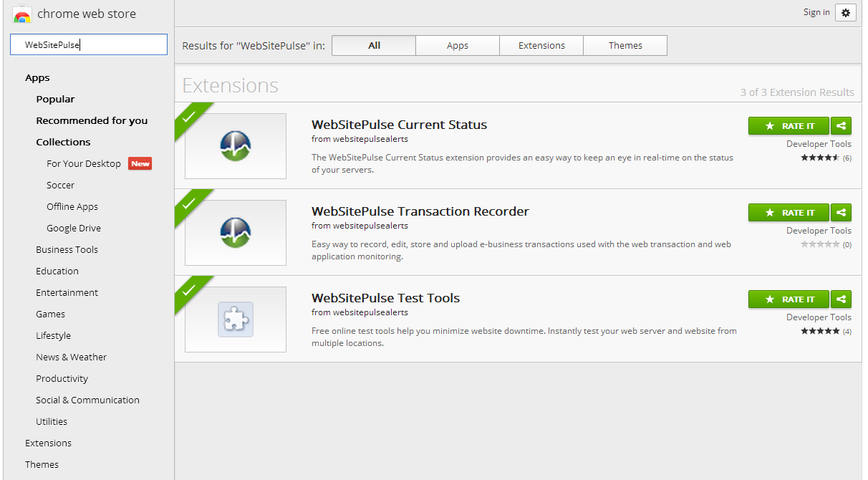Click '3 of 3 Extension Results' text
Image resolution: width=868 pixels, height=480 pixels.
pyautogui.click(x=797, y=92)
